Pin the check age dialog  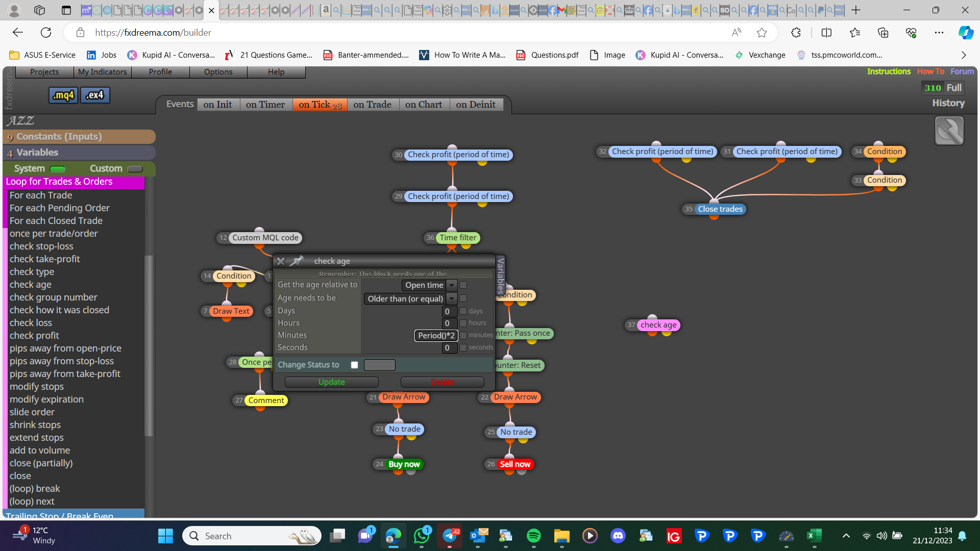297,261
